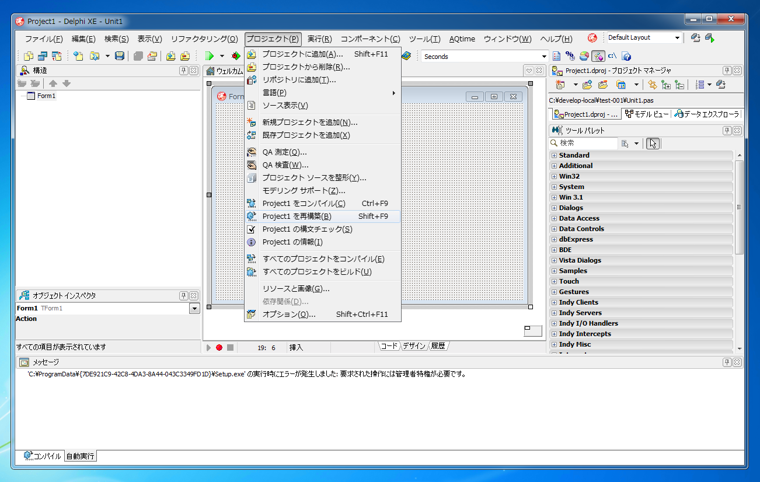Choose オプション(O)... menu entry
Image resolution: width=760 pixels, height=482 pixels.
click(323, 314)
